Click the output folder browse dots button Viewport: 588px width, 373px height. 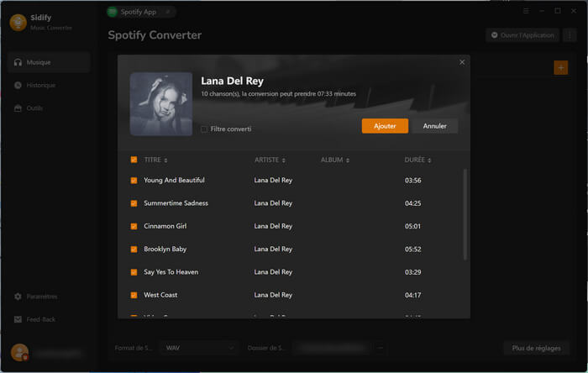(x=381, y=348)
